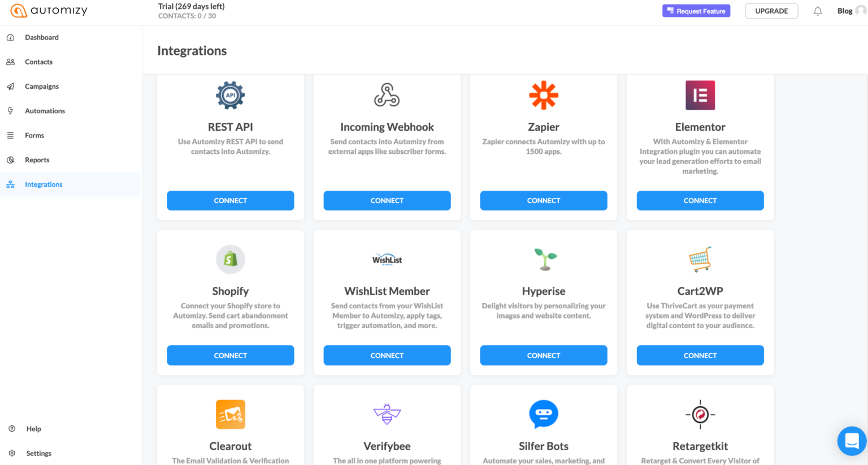Click the Request Feature button
This screenshot has height=465, width=868.
(696, 11)
